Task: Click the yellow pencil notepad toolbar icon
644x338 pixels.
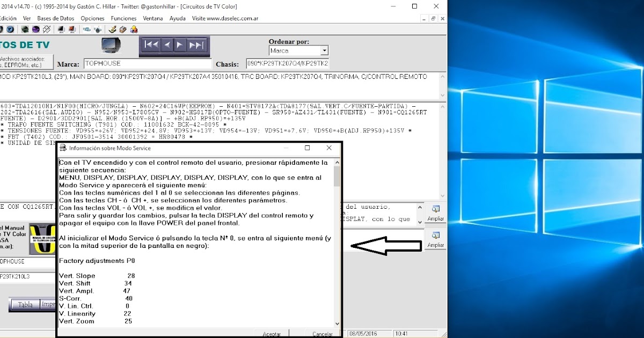Action: pyautogui.click(x=113, y=29)
